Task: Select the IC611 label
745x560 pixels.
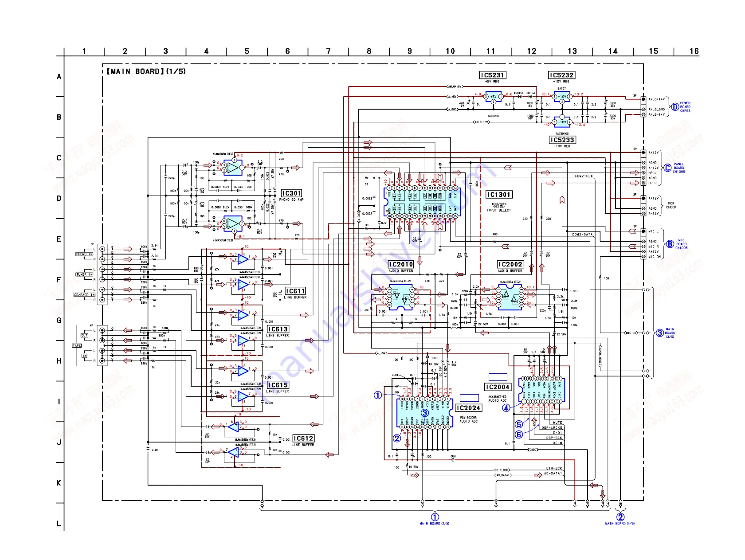Action: click(x=295, y=291)
